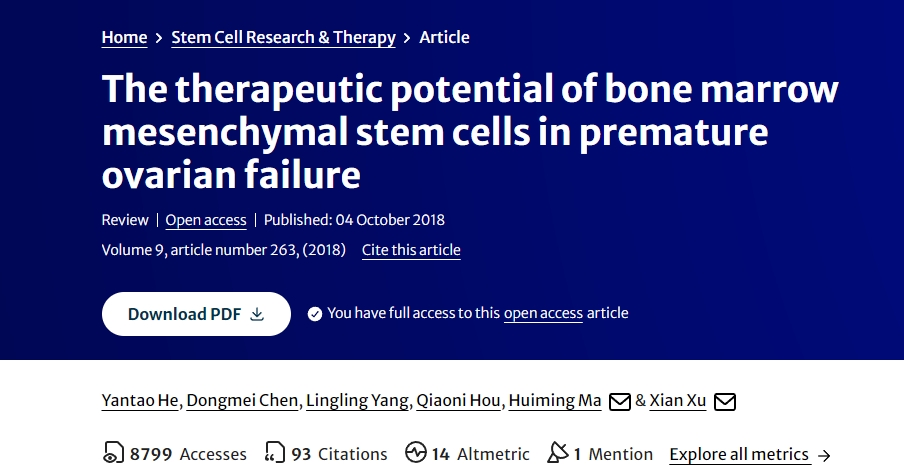904x474 pixels.
Task: Click the arrow next to Explore all metrics
Action: pos(824,455)
